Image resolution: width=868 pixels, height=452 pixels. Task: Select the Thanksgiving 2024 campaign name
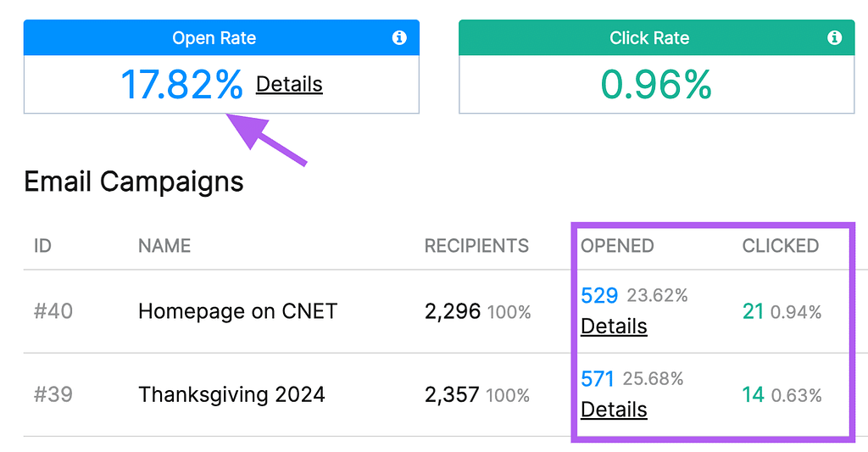click(231, 395)
